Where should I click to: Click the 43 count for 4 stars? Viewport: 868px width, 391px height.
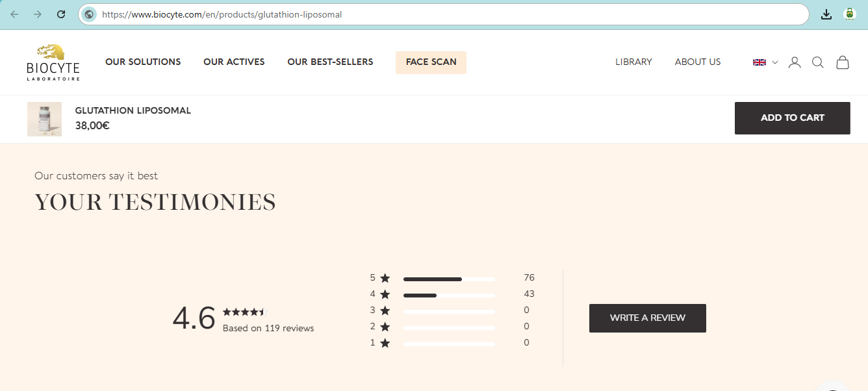tap(529, 294)
